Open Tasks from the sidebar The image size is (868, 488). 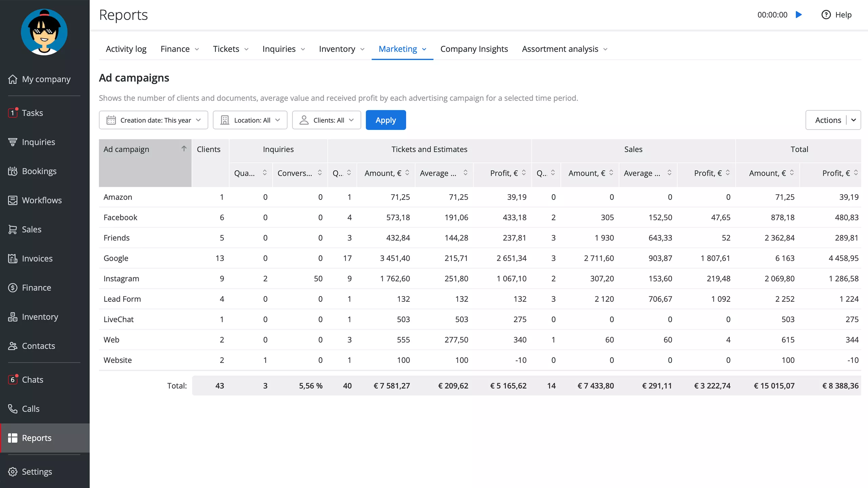32,113
